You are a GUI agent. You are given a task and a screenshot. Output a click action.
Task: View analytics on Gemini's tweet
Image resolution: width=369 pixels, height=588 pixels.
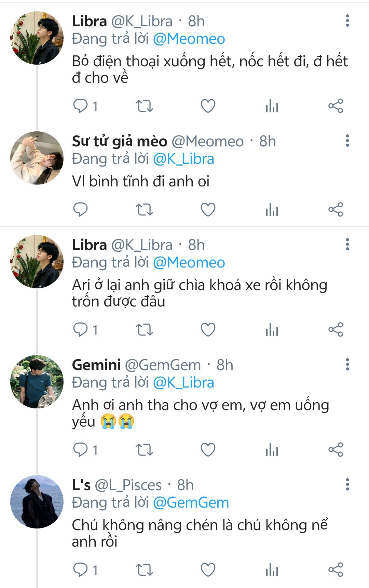click(x=272, y=450)
